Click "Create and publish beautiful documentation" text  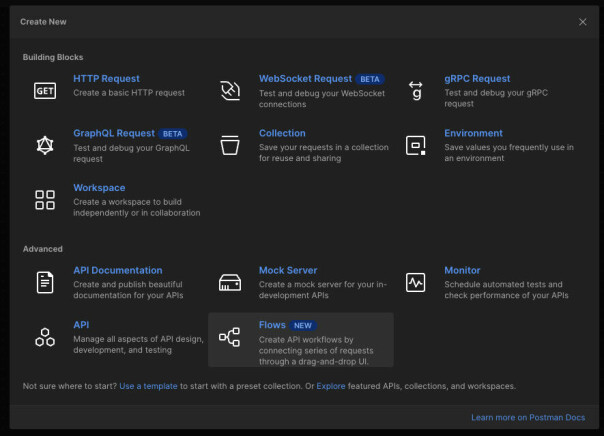point(128,290)
